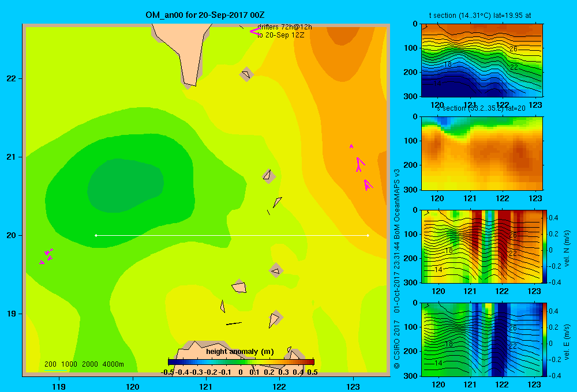577x392 pixels.
Task: Click the southern tip of Taiwan landmass
Action: [190, 84]
